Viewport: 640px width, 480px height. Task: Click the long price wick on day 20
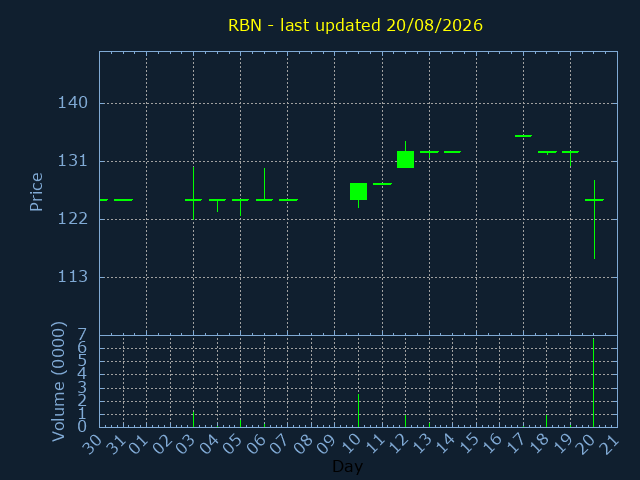[594, 220]
